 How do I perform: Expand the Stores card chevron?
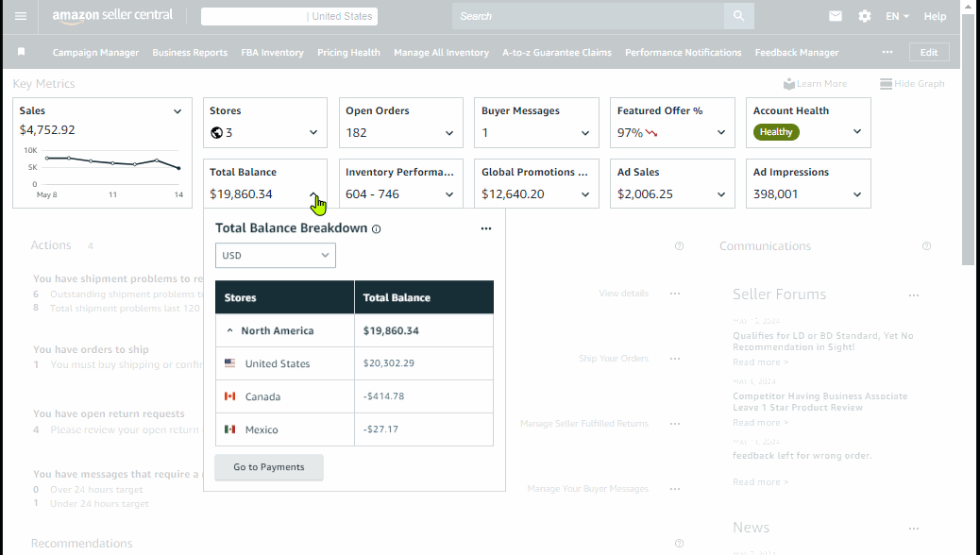(x=313, y=132)
